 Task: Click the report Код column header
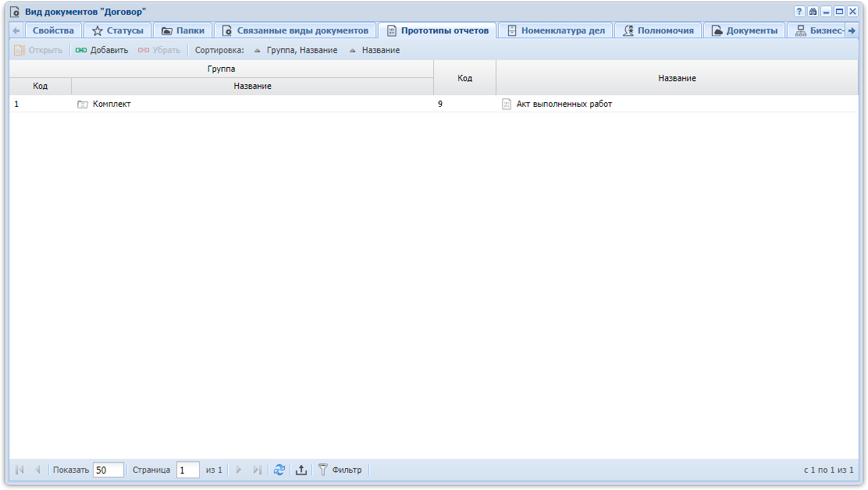[x=465, y=78]
